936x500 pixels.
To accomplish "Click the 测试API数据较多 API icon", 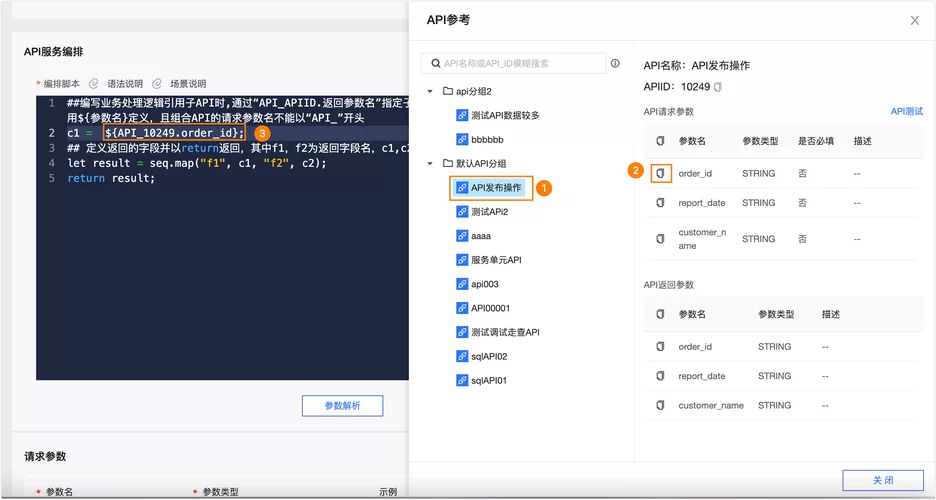I will [x=461, y=115].
